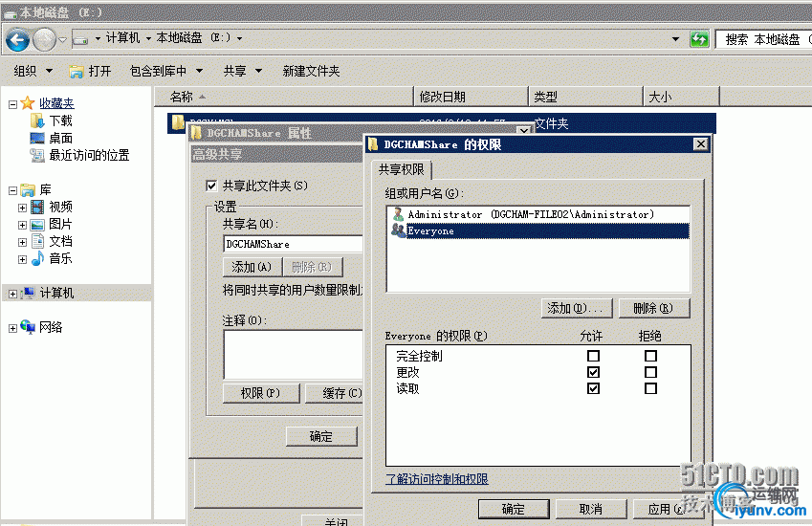Open the 了解访问控制和权限 link

(x=437, y=479)
